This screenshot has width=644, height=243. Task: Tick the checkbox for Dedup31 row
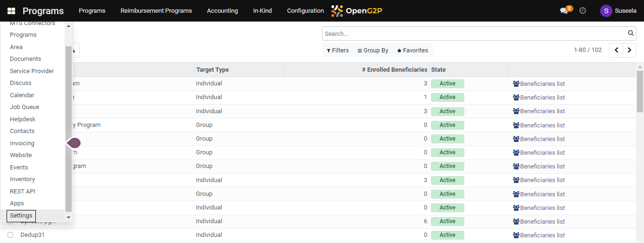point(10,235)
